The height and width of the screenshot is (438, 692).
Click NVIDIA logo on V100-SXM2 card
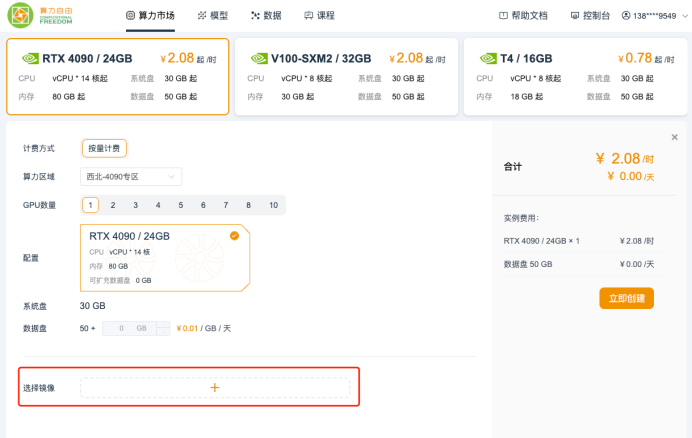tap(260, 58)
